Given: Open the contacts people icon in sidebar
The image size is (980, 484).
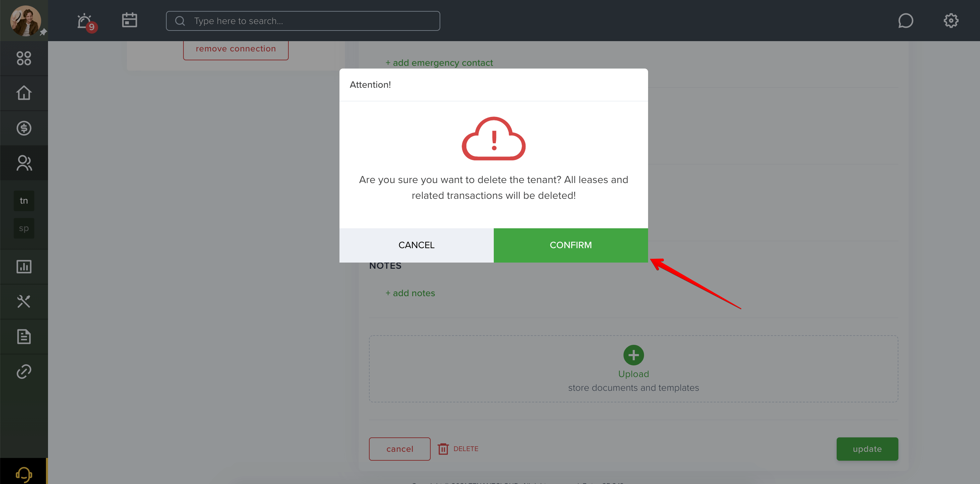Looking at the screenshot, I should [24, 163].
